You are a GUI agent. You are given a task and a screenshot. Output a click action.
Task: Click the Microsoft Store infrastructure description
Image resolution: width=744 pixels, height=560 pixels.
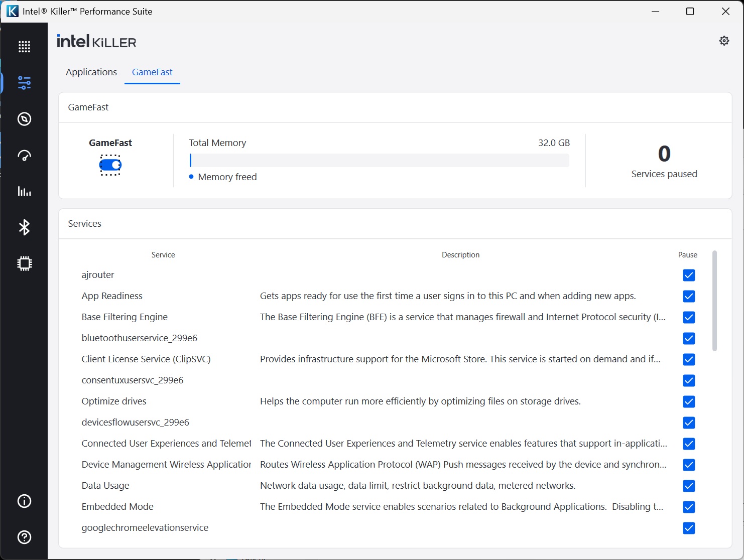tap(460, 359)
